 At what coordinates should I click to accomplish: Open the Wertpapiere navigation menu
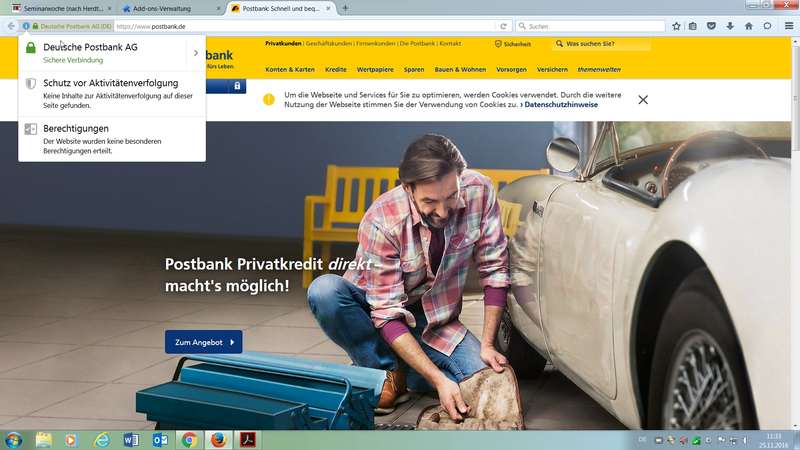coord(375,70)
